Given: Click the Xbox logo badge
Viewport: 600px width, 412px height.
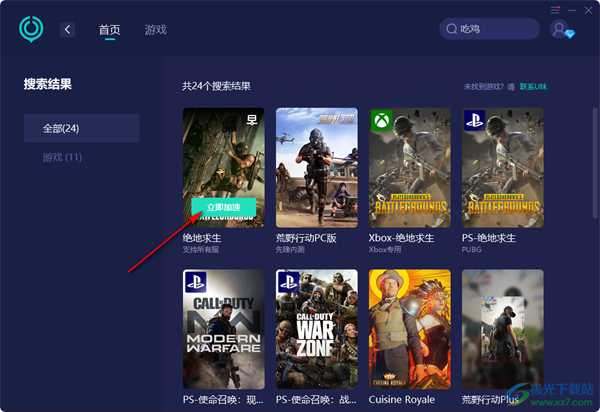Looking at the screenshot, I should [x=382, y=121].
